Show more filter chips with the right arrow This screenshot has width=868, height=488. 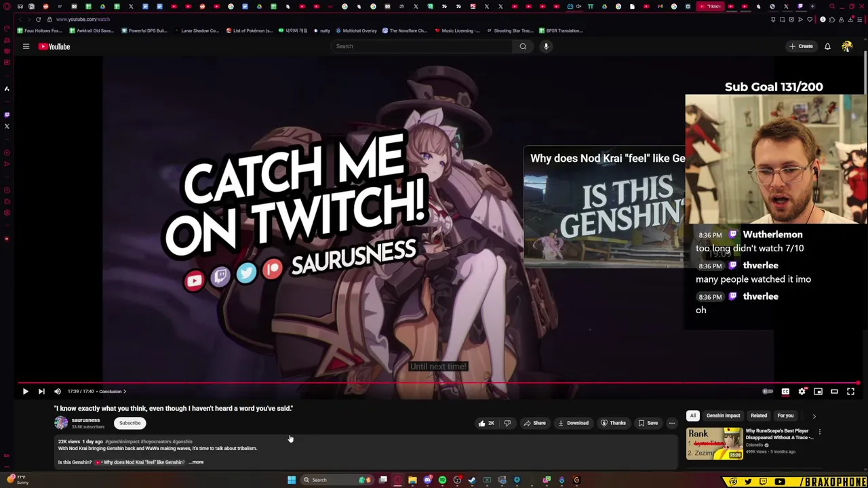pyautogui.click(x=814, y=415)
